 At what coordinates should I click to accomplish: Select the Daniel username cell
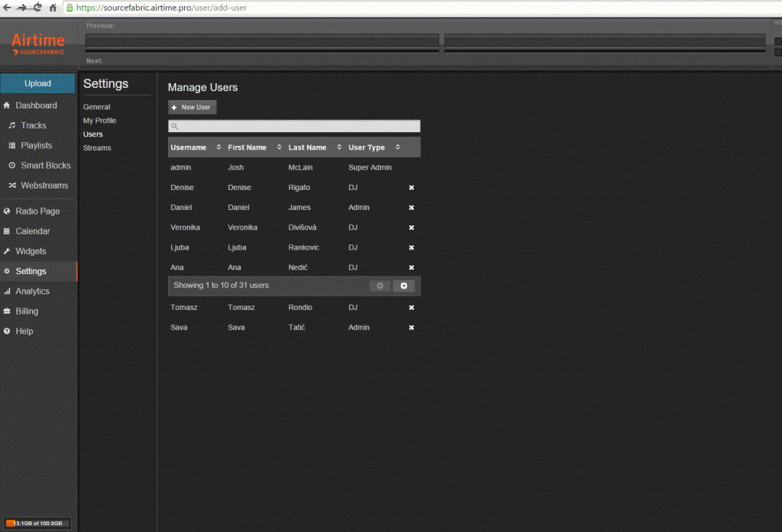[x=181, y=208]
